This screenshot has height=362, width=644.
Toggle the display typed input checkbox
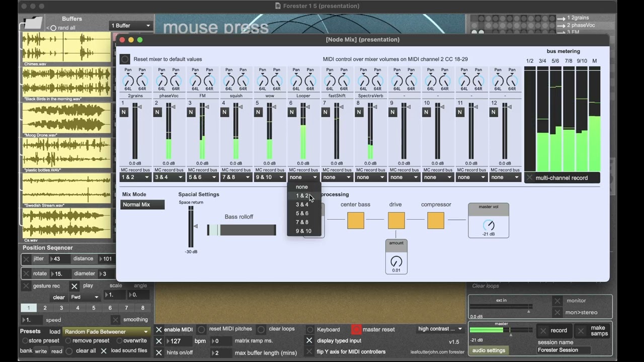tap(309, 341)
